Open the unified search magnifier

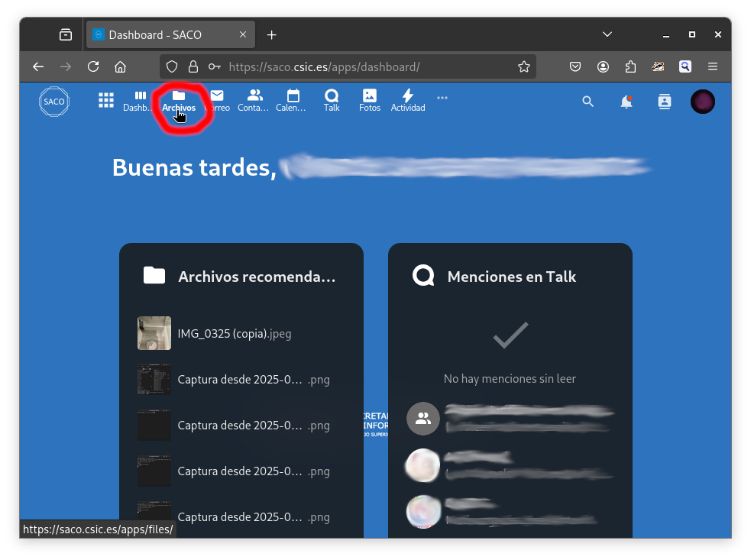pyautogui.click(x=588, y=102)
